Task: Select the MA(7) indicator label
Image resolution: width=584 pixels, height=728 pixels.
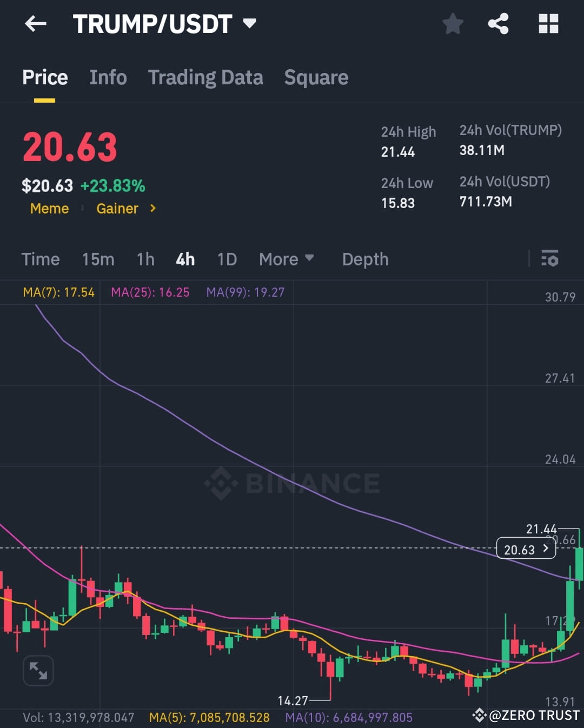Action: coord(58,292)
